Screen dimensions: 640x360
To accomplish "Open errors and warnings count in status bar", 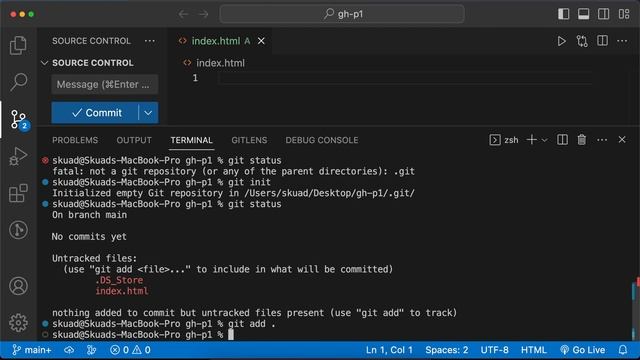I will click(130, 350).
